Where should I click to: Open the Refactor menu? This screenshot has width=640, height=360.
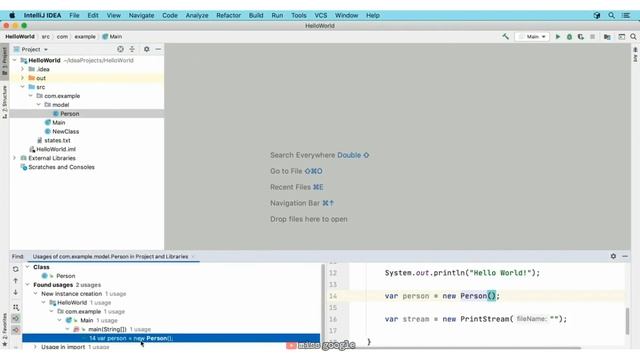pos(229,15)
